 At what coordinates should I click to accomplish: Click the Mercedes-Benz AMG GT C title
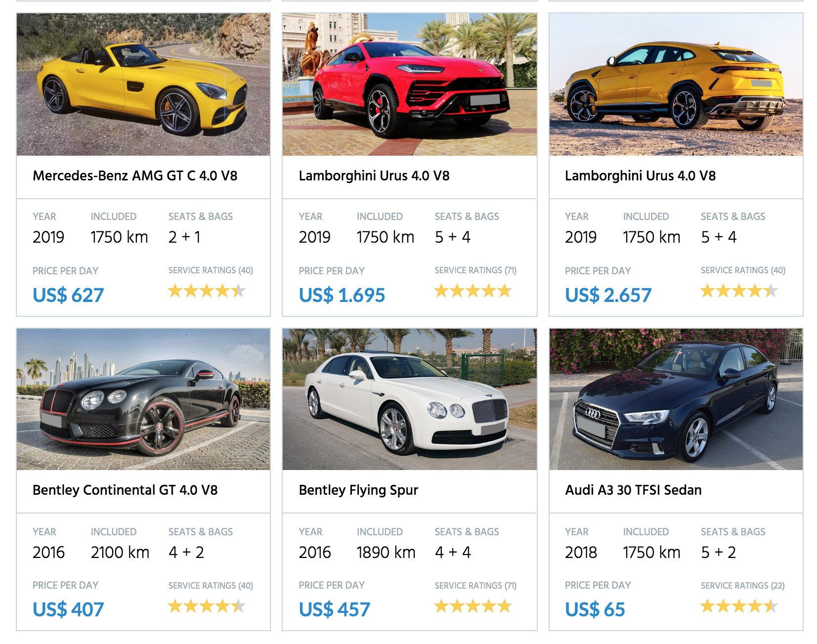pos(134,174)
